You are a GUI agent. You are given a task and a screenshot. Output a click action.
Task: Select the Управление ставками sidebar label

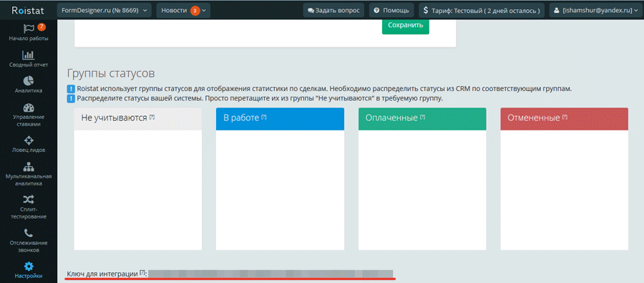[29, 120]
